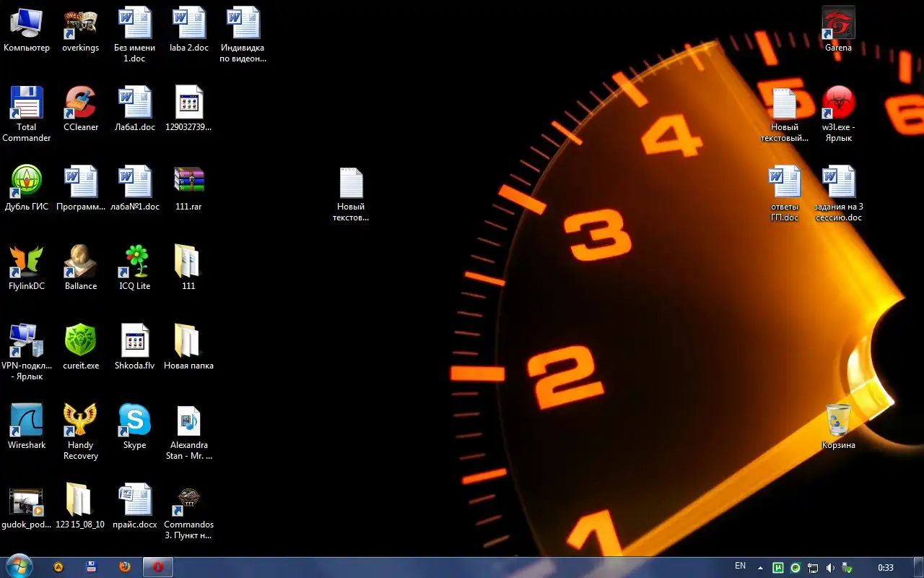Open Firefox from the taskbar
The height and width of the screenshot is (578, 924).
pyautogui.click(x=125, y=567)
